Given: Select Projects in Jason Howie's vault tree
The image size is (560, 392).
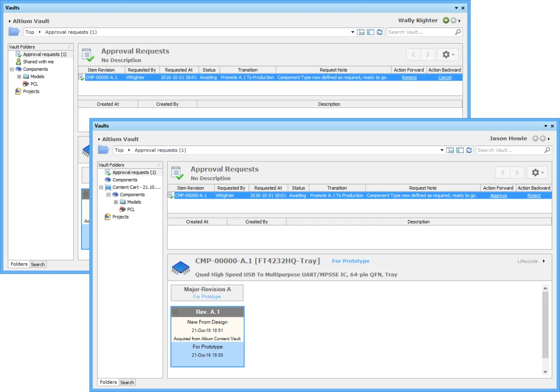Looking at the screenshot, I should (120, 217).
